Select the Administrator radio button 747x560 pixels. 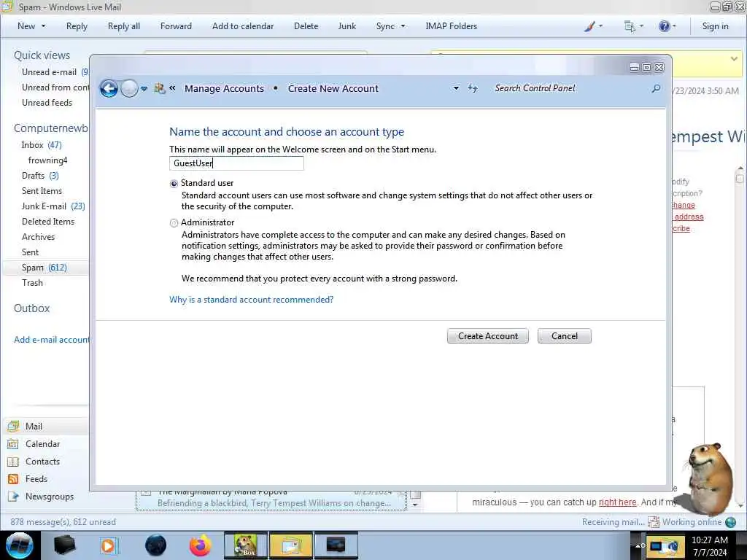tap(174, 223)
